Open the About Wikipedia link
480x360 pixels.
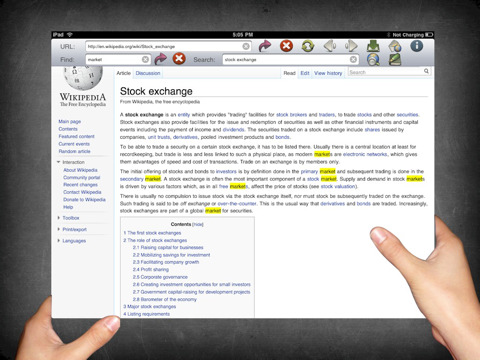[x=80, y=170]
